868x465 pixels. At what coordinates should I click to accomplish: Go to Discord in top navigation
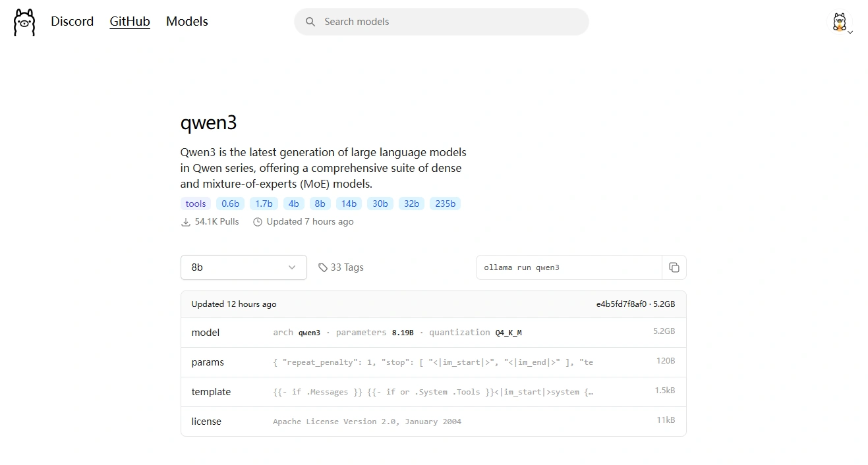click(72, 21)
